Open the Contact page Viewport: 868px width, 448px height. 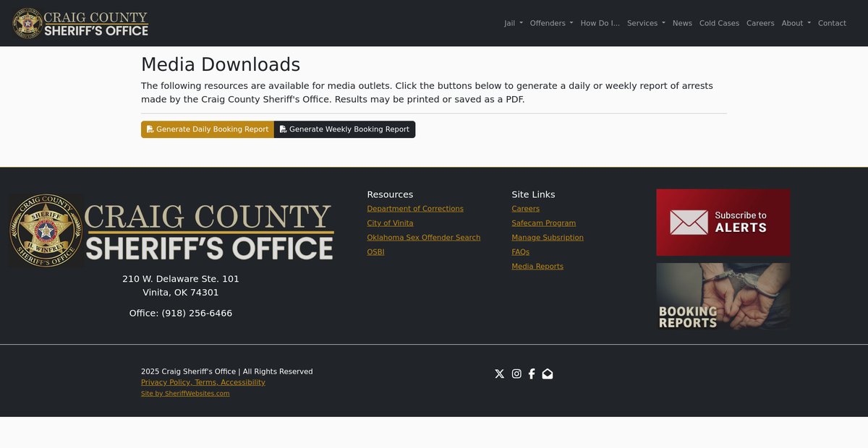coord(832,23)
